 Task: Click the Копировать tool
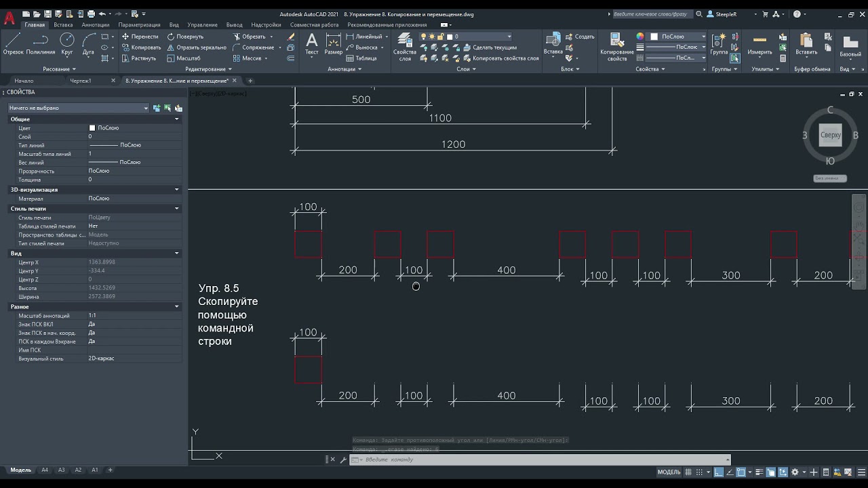point(141,47)
